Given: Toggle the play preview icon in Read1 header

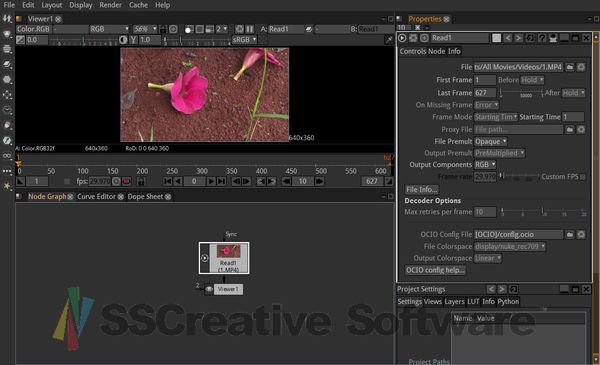Looking at the screenshot, I should (402, 38).
